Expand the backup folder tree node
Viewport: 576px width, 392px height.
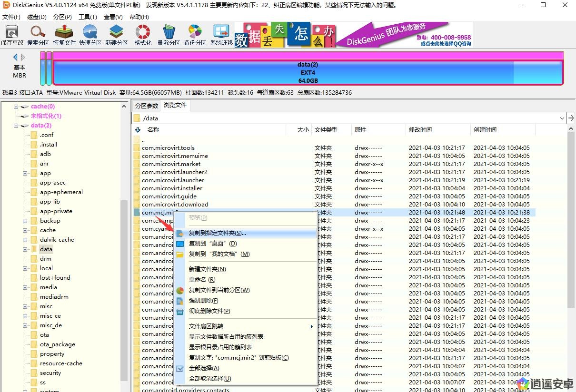25,221
